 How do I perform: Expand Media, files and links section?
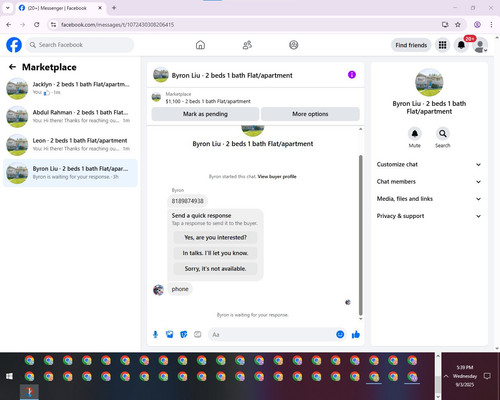pyautogui.click(x=429, y=199)
